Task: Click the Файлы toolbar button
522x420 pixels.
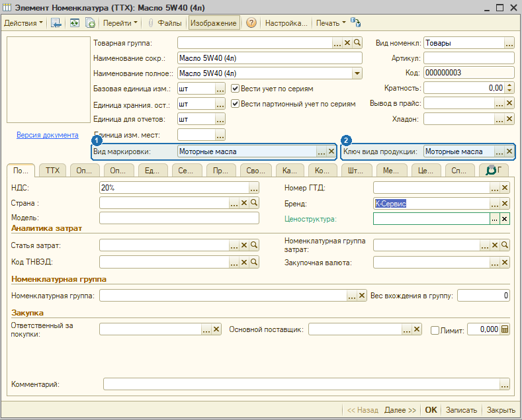Action: click(x=169, y=23)
